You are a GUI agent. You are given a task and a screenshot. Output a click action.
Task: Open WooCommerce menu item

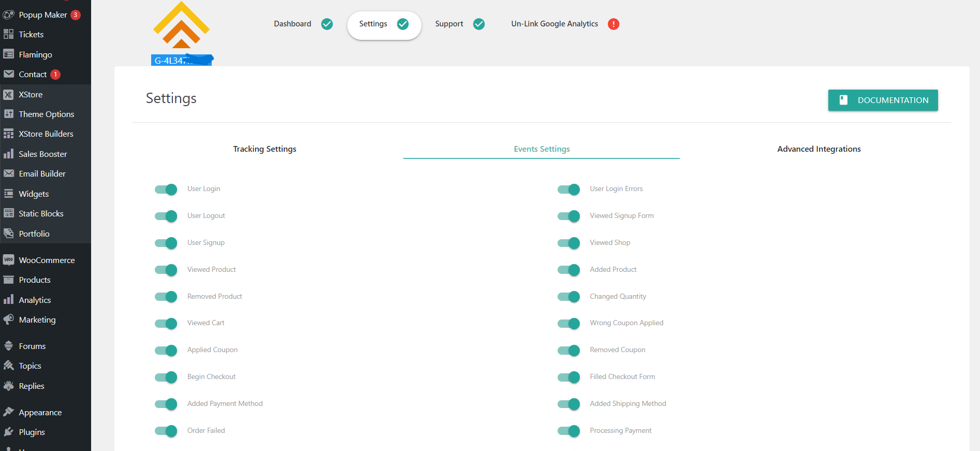coord(46,260)
